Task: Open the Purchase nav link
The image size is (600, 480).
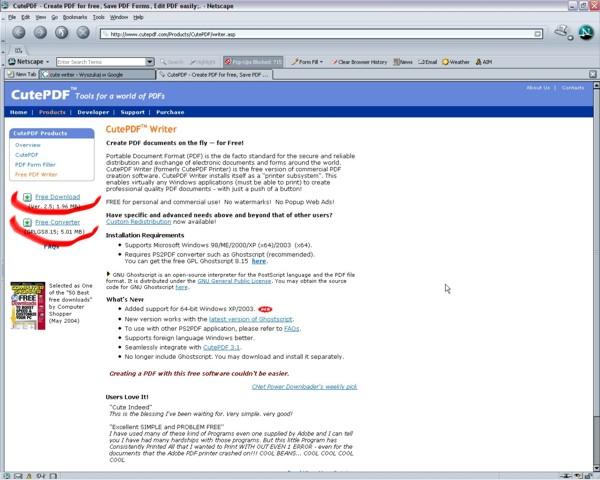Action: [x=170, y=112]
